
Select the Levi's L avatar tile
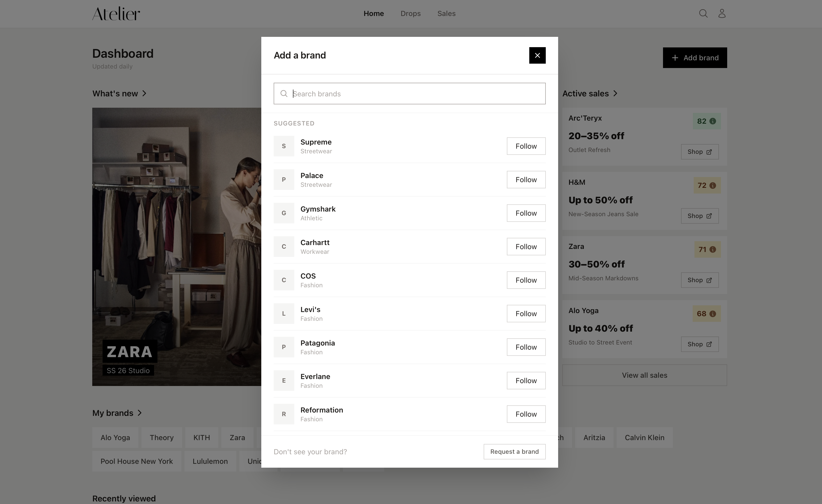click(x=284, y=314)
